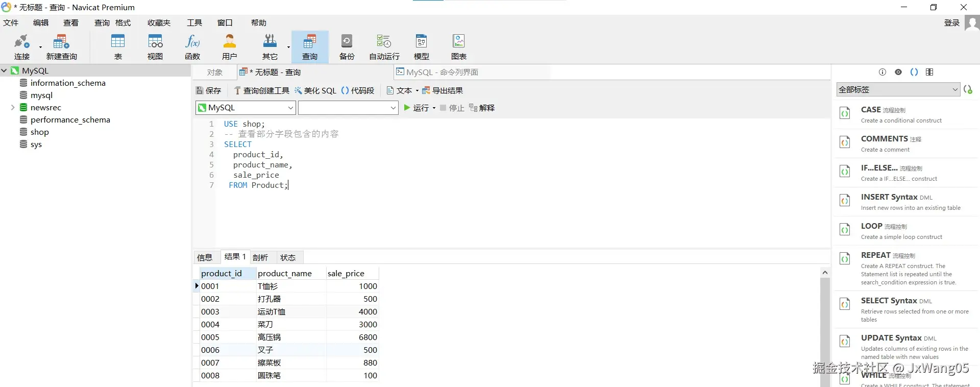Open the User (用户) management
Viewport: 980px width, 387px height.
click(230, 47)
